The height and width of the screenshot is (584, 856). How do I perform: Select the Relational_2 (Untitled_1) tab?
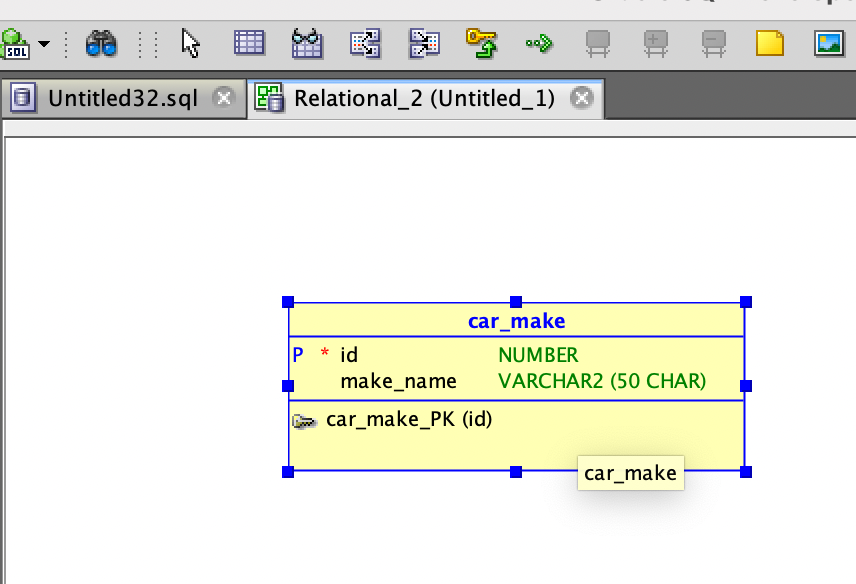(423, 98)
